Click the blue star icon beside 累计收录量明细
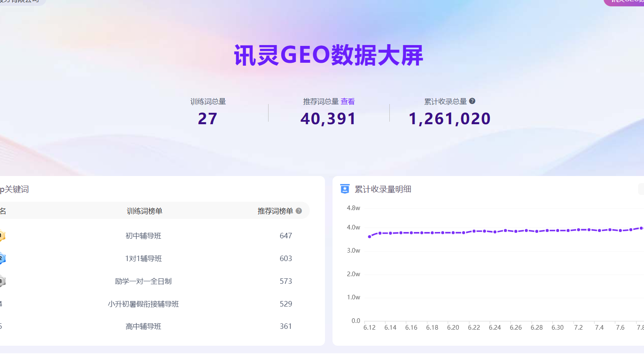Viewport: 644px width, 360px height. (345, 189)
